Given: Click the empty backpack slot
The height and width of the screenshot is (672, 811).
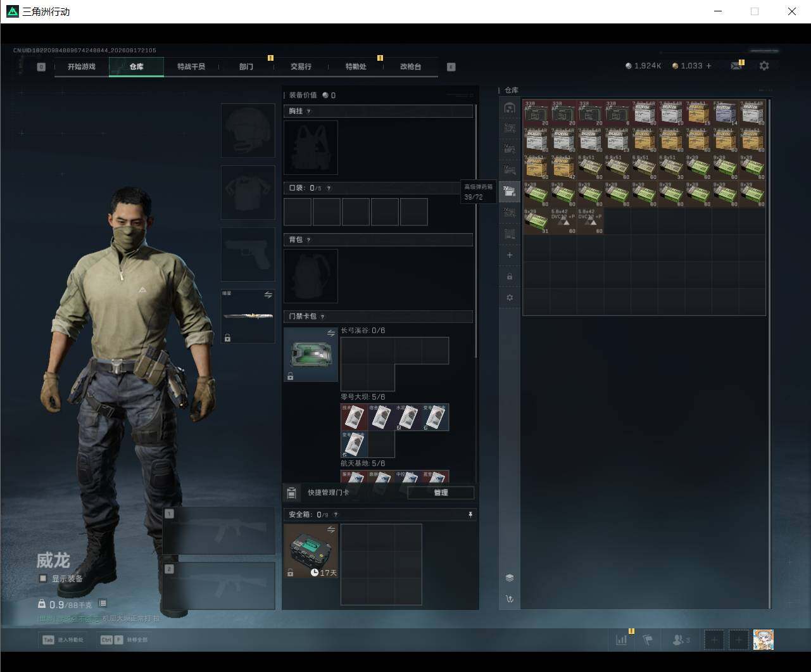Looking at the screenshot, I should click(311, 276).
